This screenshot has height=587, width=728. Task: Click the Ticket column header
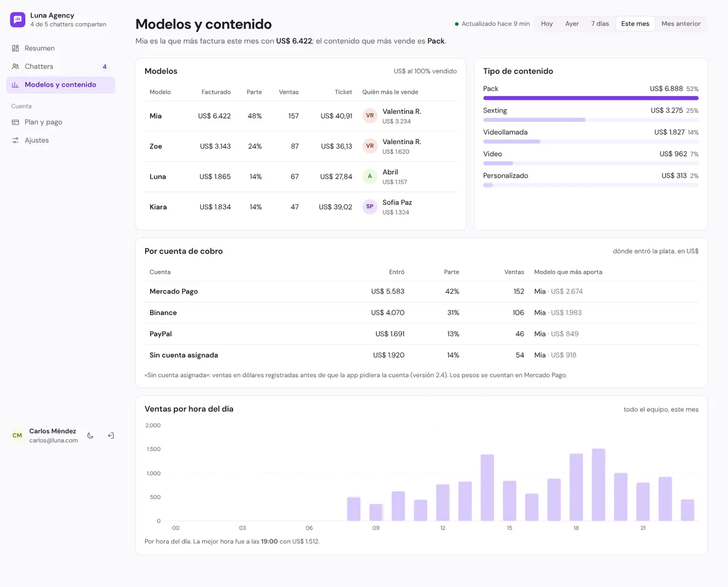coord(343,92)
